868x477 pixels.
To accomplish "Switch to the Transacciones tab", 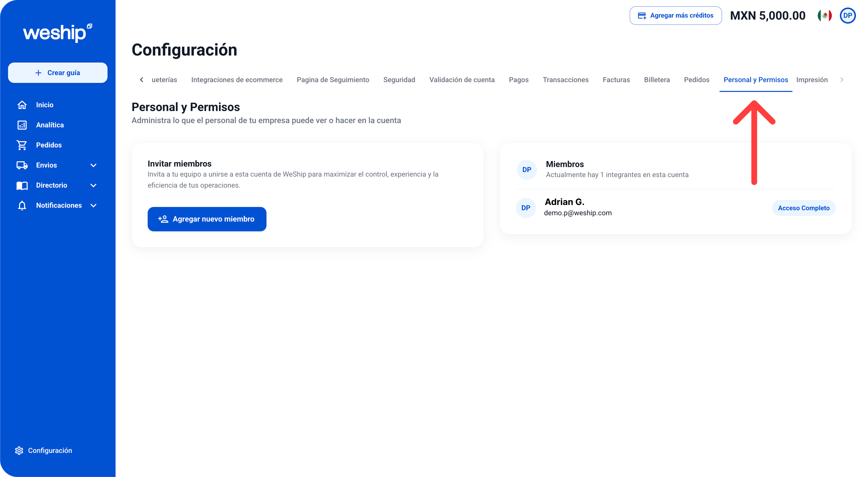I will tap(565, 80).
